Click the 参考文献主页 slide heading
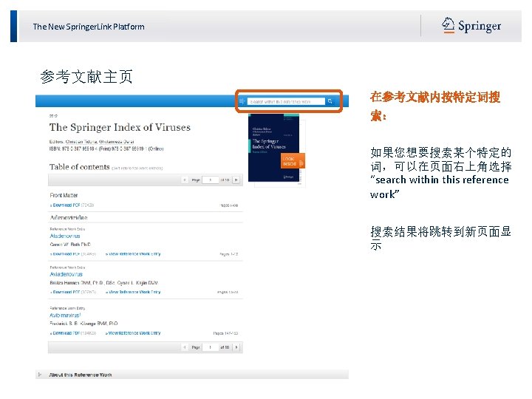 click(x=86, y=76)
